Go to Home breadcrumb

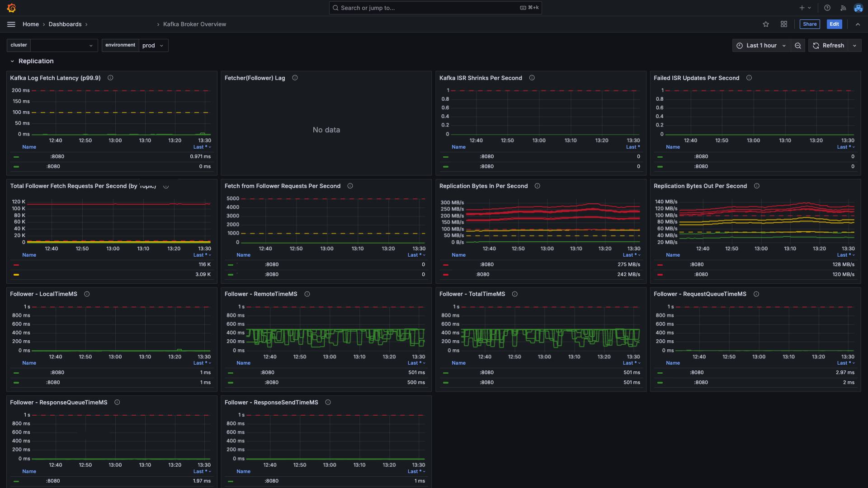[x=31, y=24]
